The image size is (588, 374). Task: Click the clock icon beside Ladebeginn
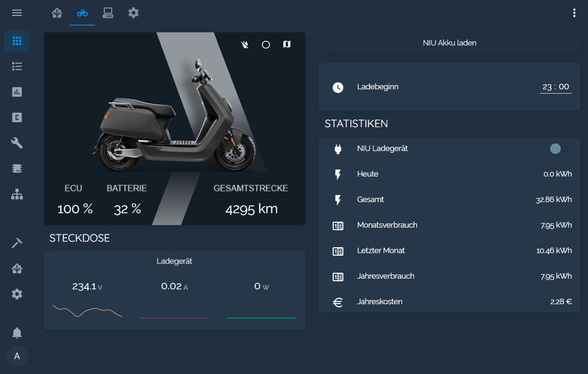tap(338, 87)
